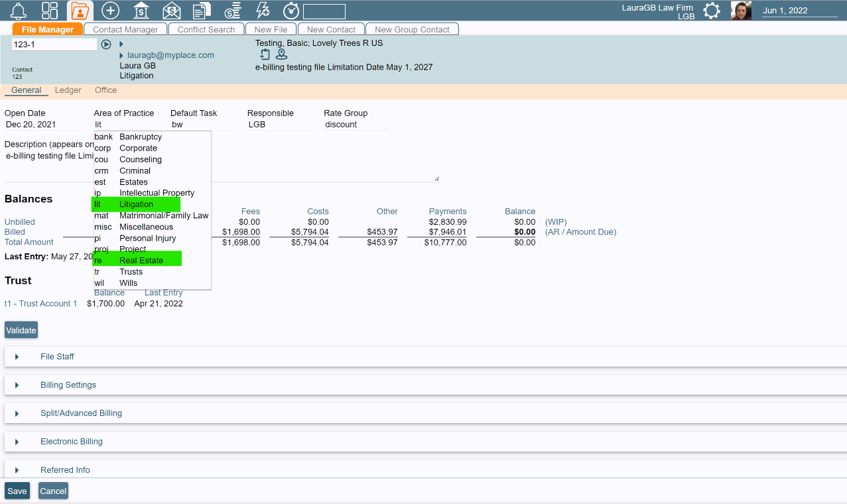The height and width of the screenshot is (504, 847).
Task: Click the file number input field
Action: (x=54, y=42)
